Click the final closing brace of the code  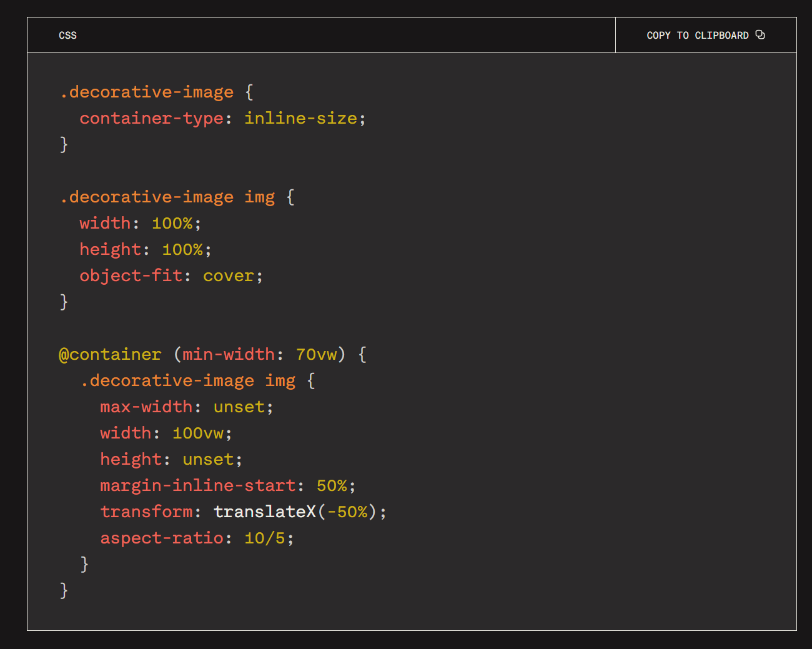pyautogui.click(x=64, y=590)
